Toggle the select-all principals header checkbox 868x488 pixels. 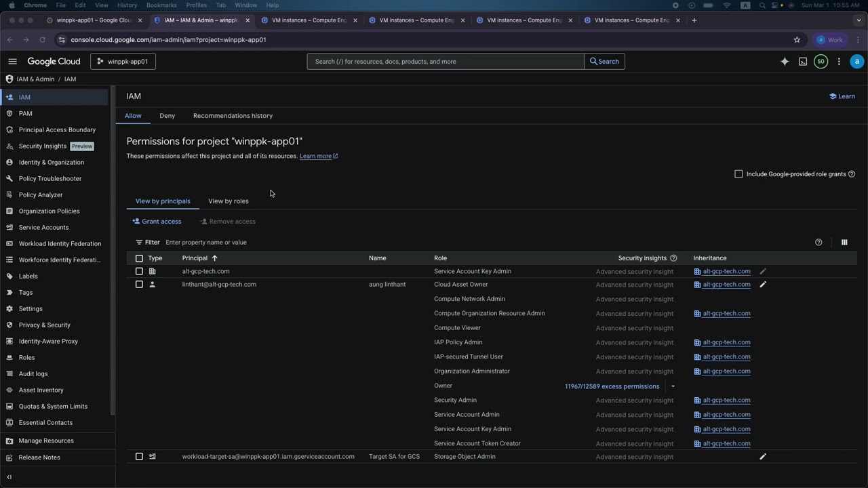coord(139,258)
